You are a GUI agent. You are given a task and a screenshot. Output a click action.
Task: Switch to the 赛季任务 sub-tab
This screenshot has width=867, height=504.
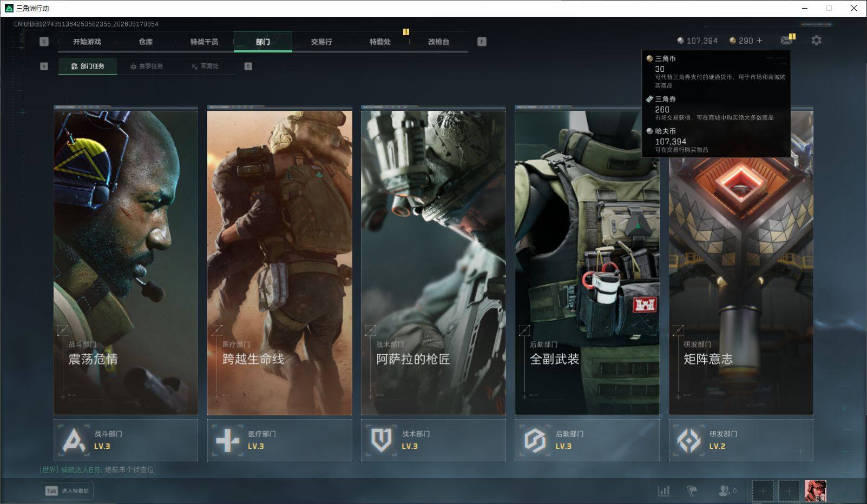click(x=146, y=66)
